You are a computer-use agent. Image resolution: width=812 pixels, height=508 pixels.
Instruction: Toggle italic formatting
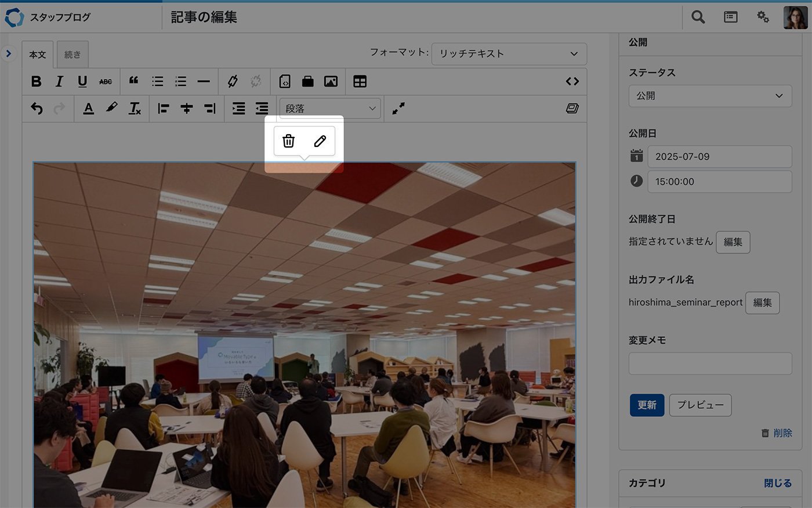click(x=59, y=82)
